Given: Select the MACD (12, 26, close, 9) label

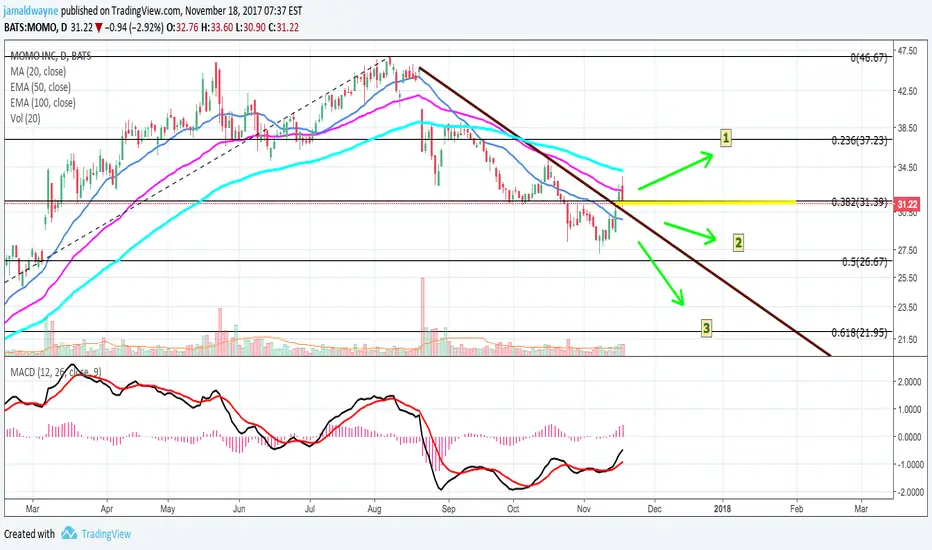Looking at the screenshot, I should 56,372.
